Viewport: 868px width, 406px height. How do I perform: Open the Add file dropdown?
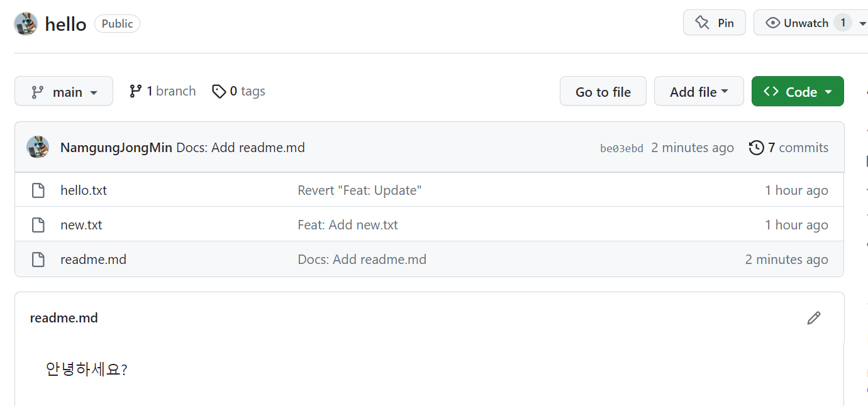click(698, 92)
